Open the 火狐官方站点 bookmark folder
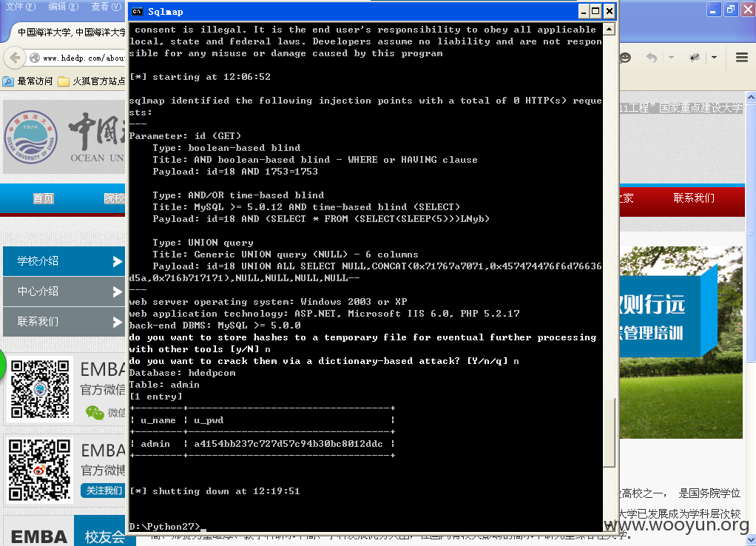The height and width of the screenshot is (546, 756). [92, 81]
